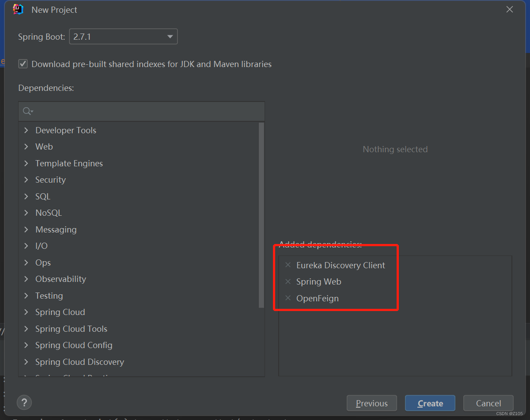The width and height of the screenshot is (530, 420).
Task: Click the IntelliJ IDEA logo icon
Action: coord(18,9)
